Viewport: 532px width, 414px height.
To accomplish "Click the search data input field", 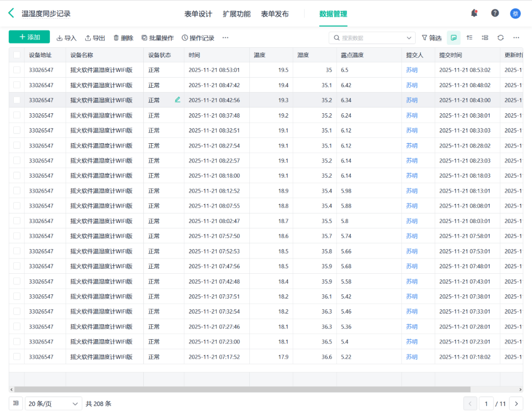I will (371, 38).
